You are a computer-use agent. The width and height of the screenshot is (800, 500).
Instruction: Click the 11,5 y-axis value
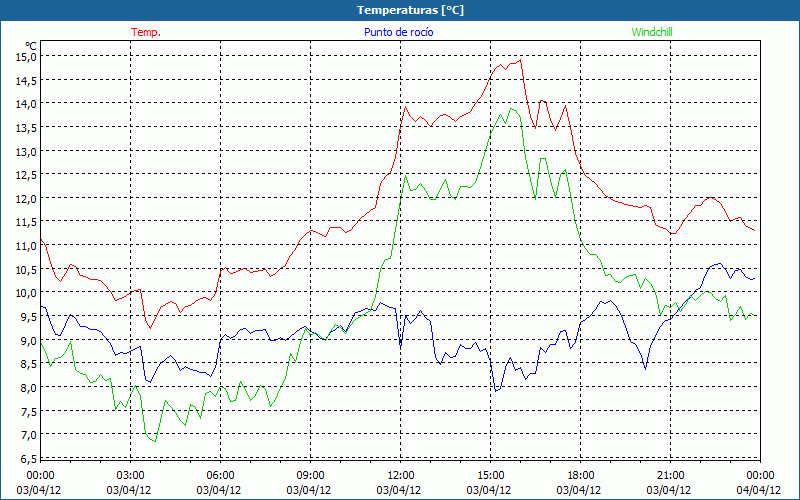(x=28, y=222)
